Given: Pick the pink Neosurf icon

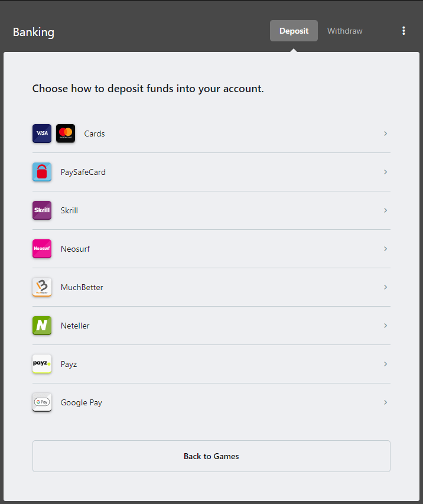Looking at the screenshot, I should (42, 249).
